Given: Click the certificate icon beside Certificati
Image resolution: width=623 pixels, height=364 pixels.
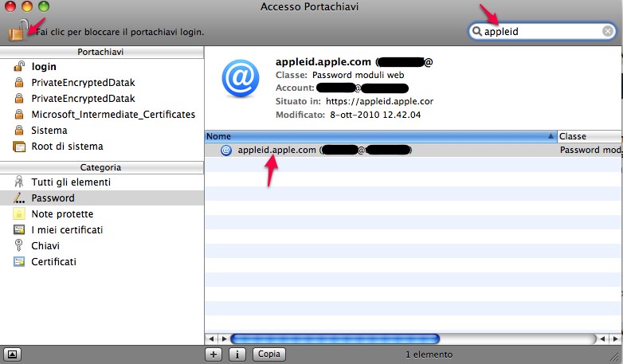Looking at the screenshot, I should (18, 261).
